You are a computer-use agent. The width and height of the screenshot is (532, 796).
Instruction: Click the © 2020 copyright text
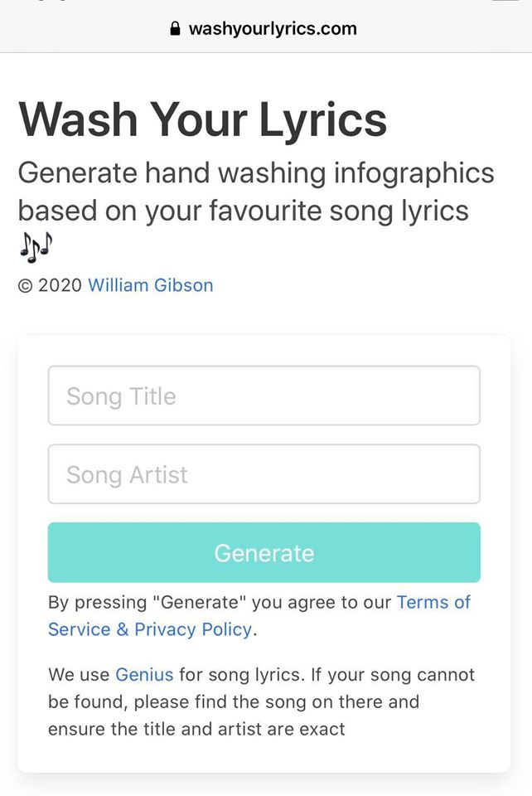tap(50, 285)
